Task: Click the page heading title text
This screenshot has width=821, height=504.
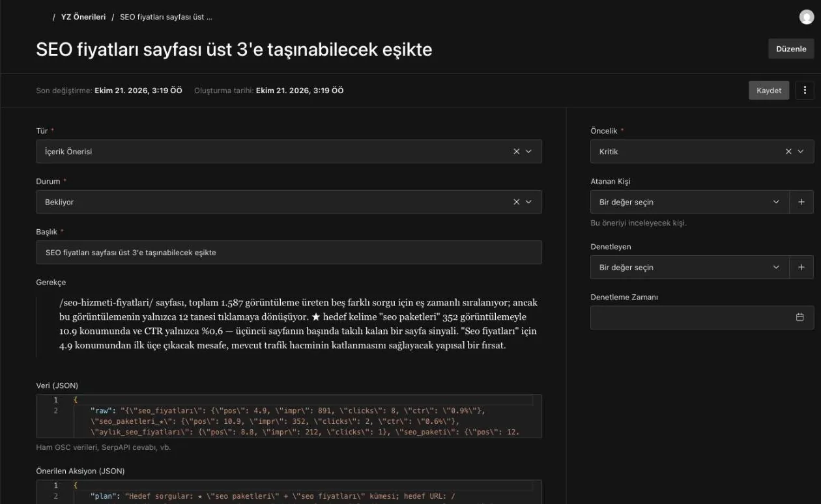Action: (234, 49)
